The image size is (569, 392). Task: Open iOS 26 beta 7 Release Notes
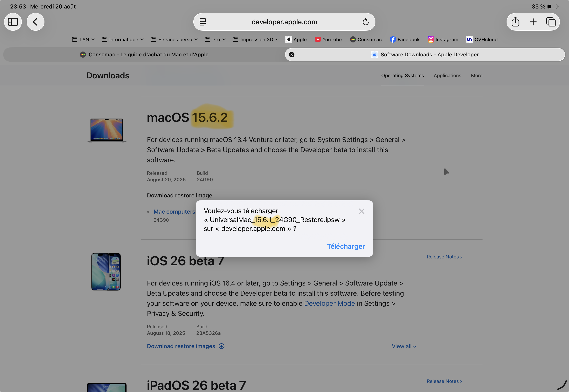tap(444, 257)
